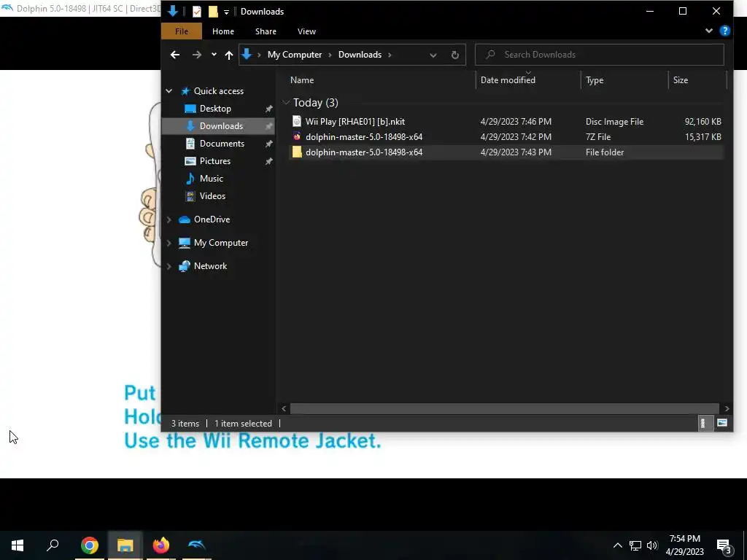747x560 pixels.
Task: Select Documents in the navigation pane
Action: click(x=222, y=144)
